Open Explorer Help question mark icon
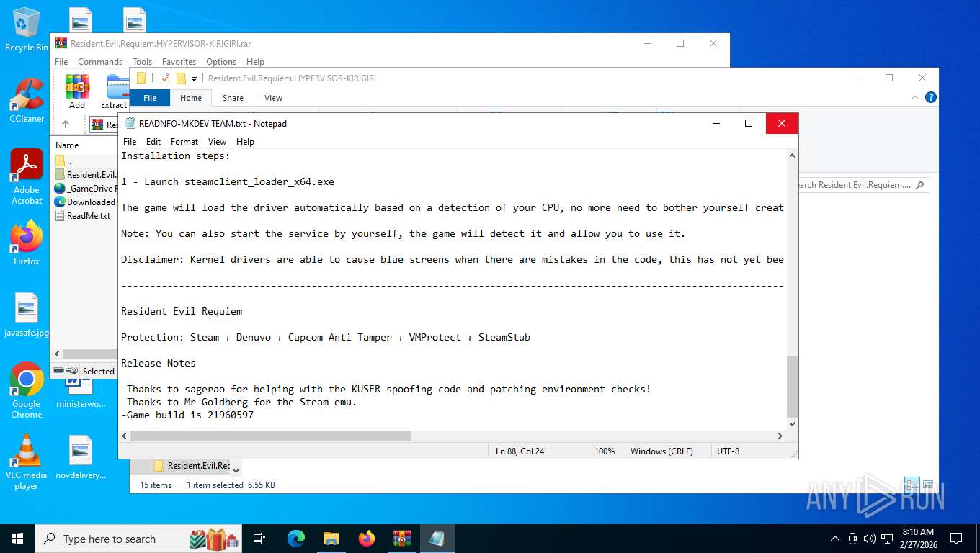980x553 pixels. click(x=930, y=97)
